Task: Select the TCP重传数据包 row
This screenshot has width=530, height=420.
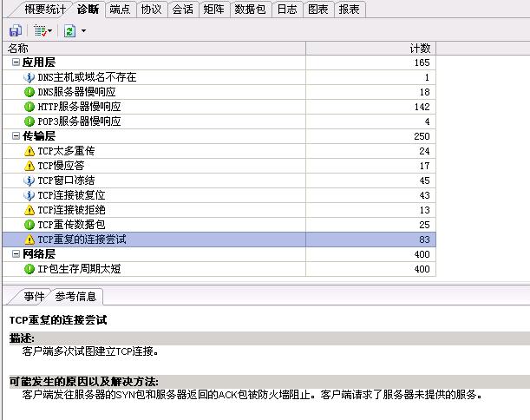Action: pos(219,225)
